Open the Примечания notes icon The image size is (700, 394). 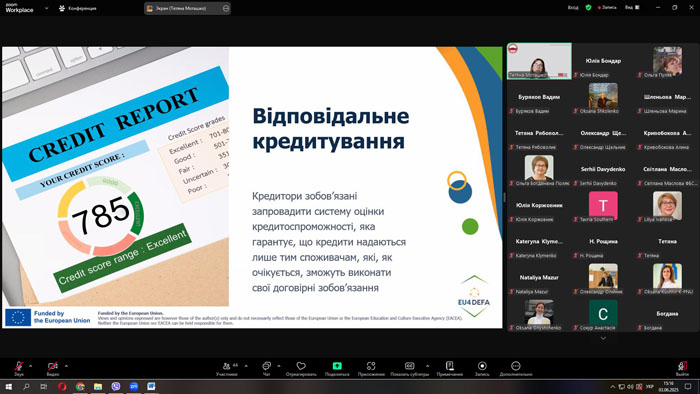(x=450, y=366)
